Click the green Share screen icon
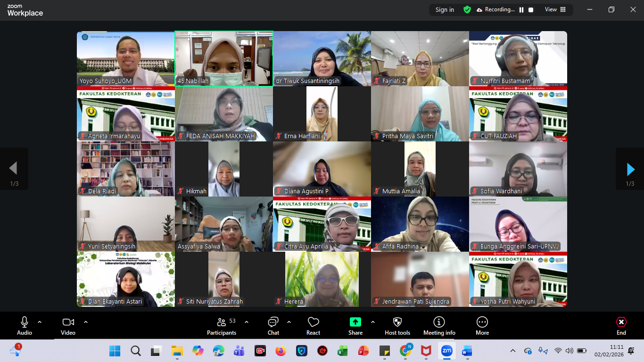Image resolution: width=644 pixels, height=362 pixels. click(x=355, y=322)
